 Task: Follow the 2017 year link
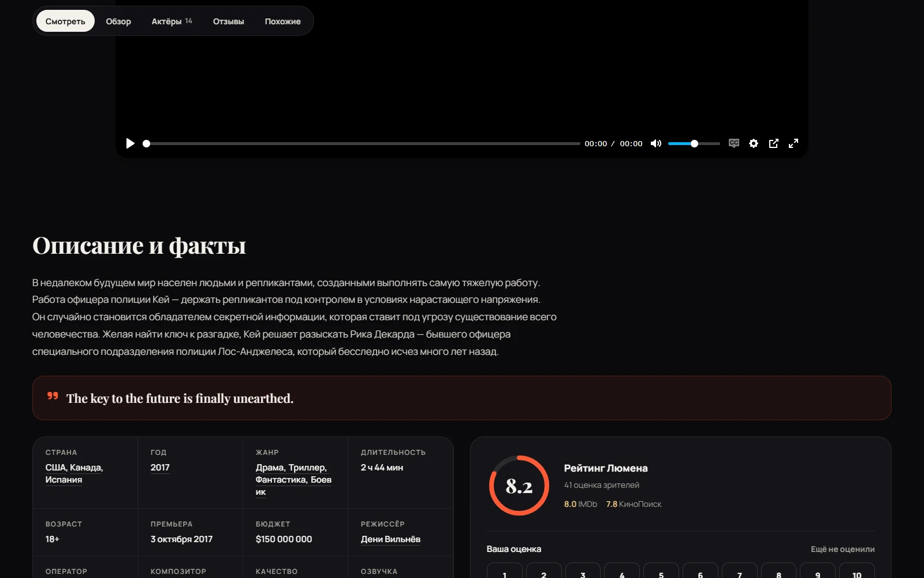pyautogui.click(x=160, y=468)
